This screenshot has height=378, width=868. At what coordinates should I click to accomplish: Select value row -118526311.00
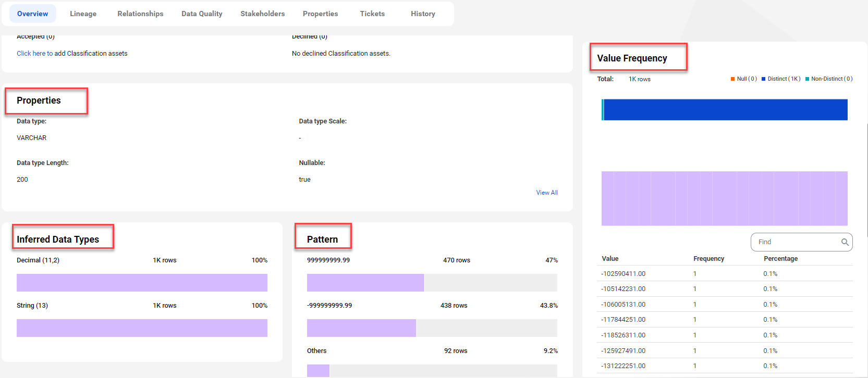(x=725, y=335)
